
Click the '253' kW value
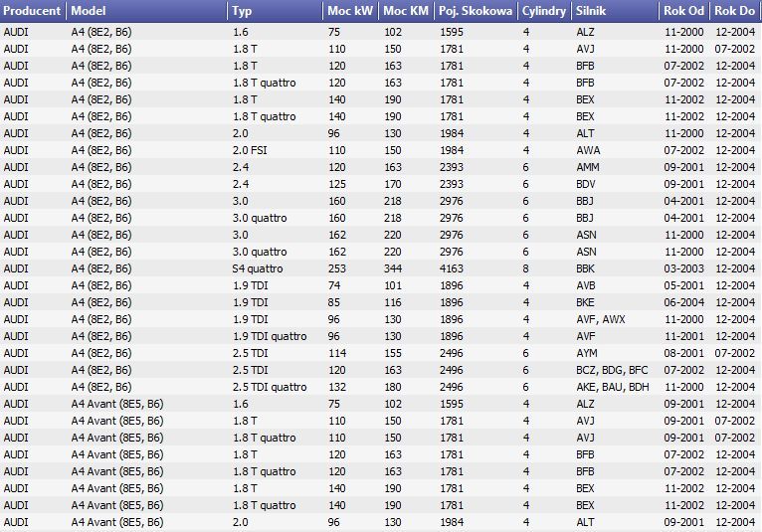[337, 268]
